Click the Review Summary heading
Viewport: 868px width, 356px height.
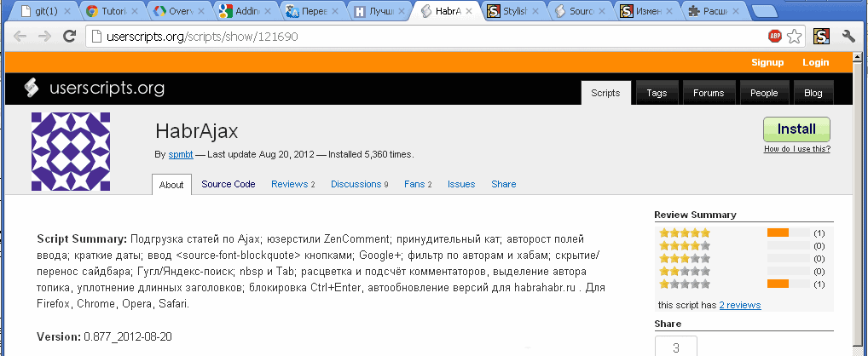point(695,215)
